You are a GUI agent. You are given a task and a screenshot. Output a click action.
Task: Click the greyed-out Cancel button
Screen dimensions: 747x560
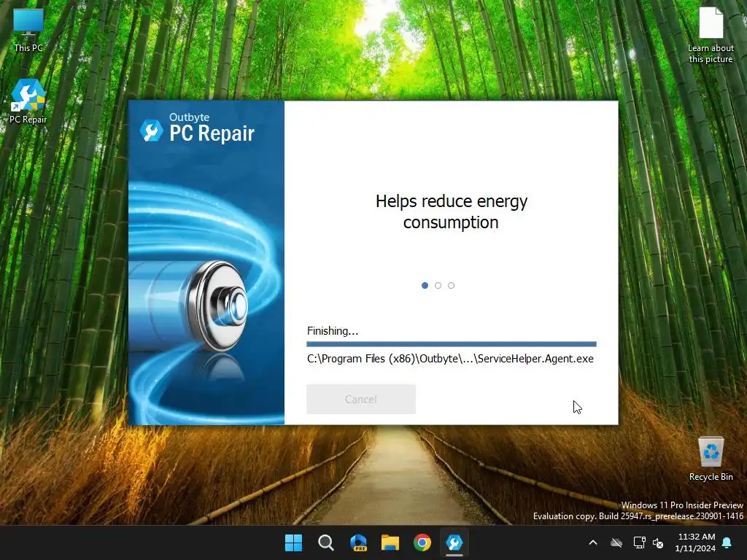[361, 399]
